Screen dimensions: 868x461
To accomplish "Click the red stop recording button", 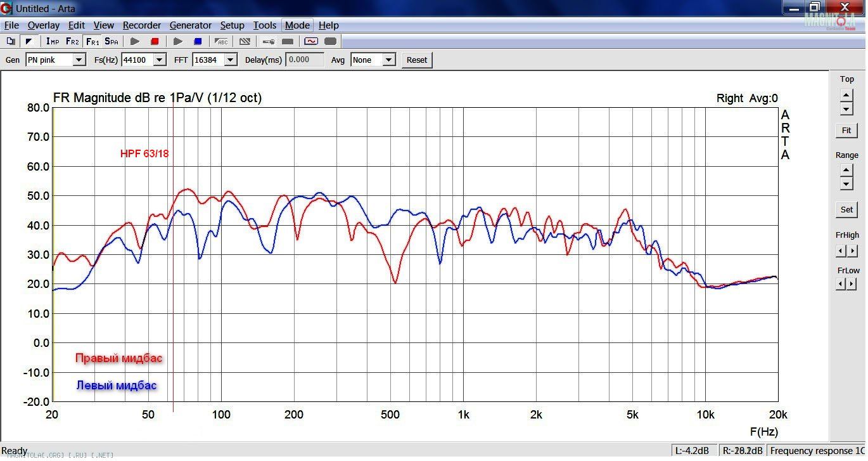I will click(x=155, y=41).
